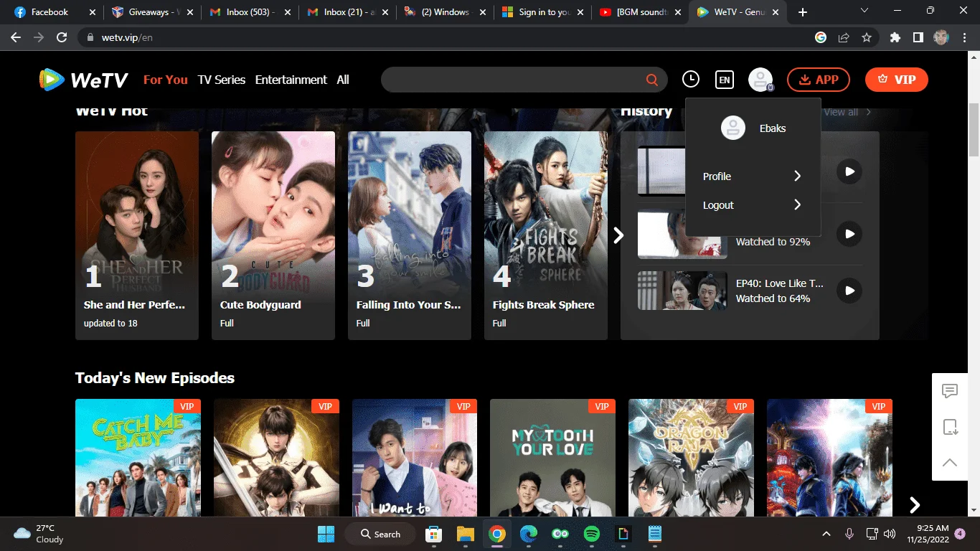This screenshot has width=980, height=551.
Task: Open the I Want to... episode poster
Action: [415, 458]
